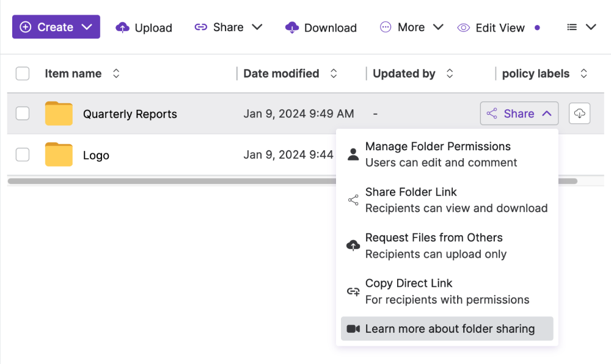Click the Upload cloud icon in toolbar

click(123, 27)
